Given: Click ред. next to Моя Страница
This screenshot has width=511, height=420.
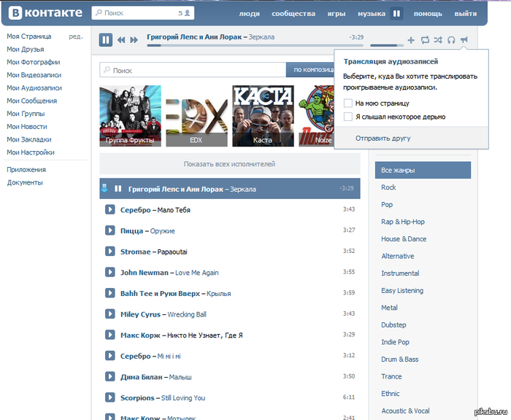Looking at the screenshot, I should pyautogui.click(x=76, y=36).
